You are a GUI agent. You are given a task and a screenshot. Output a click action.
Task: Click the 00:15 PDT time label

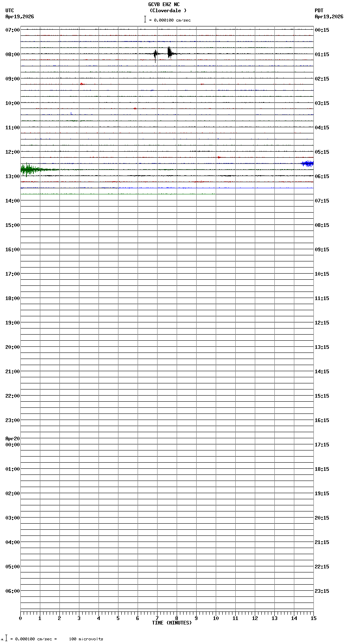pyautogui.click(x=322, y=30)
